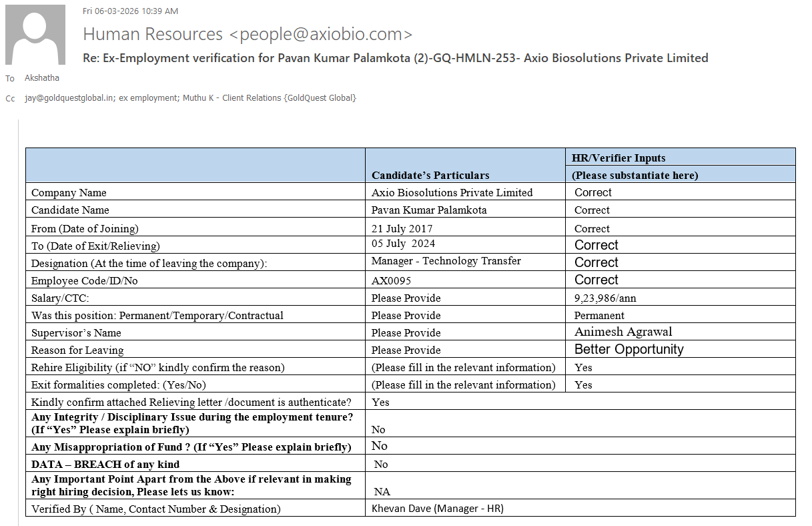Click Correct value in Employee Code row
This screenshot has height=526, width=812.
tap(596, 280)
